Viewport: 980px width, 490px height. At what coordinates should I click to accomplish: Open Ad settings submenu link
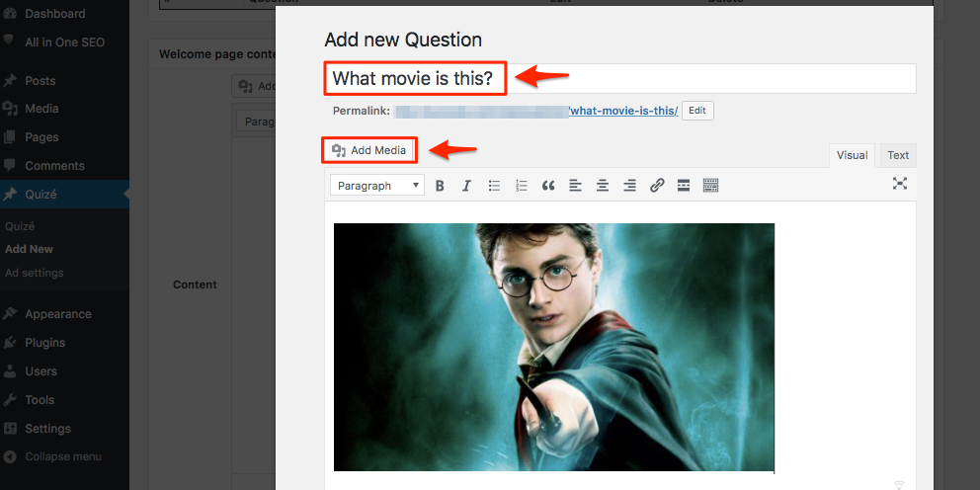pyautogui.click(x=35, y=273)
